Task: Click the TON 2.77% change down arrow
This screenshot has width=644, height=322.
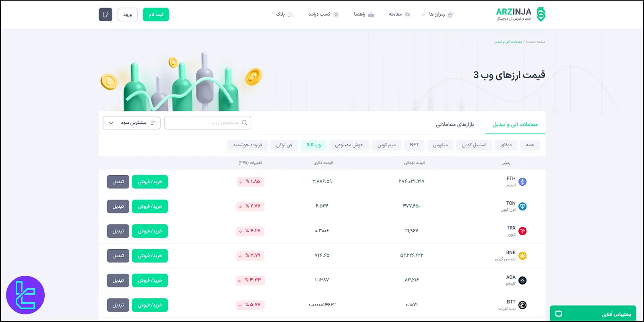Action: point(240,207)
